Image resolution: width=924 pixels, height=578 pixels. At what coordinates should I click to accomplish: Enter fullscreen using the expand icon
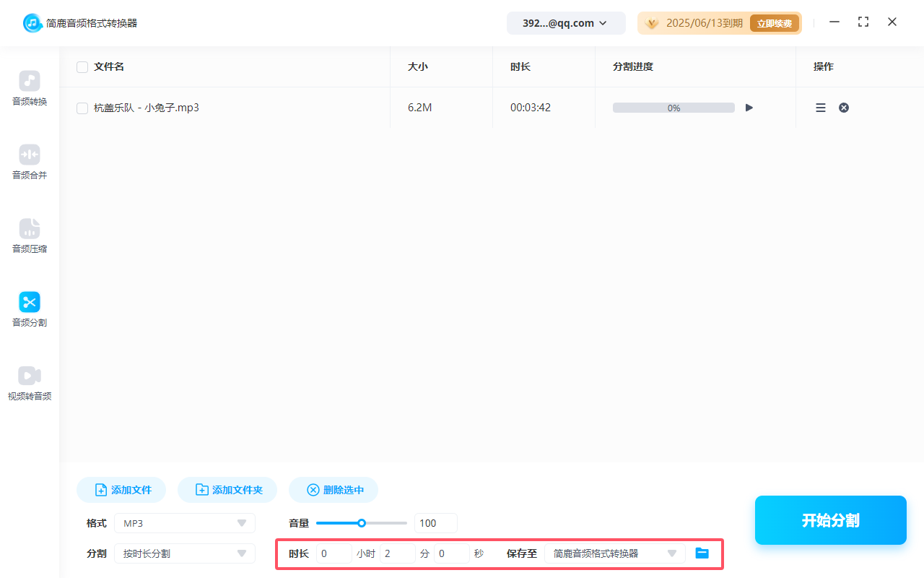pyautogui.click(x=863, y=22)
